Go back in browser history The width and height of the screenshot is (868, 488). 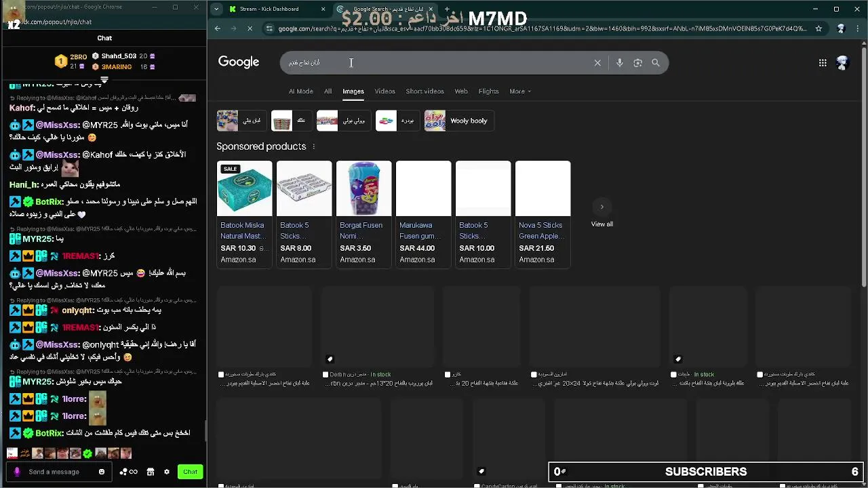(x=217, y=28)
